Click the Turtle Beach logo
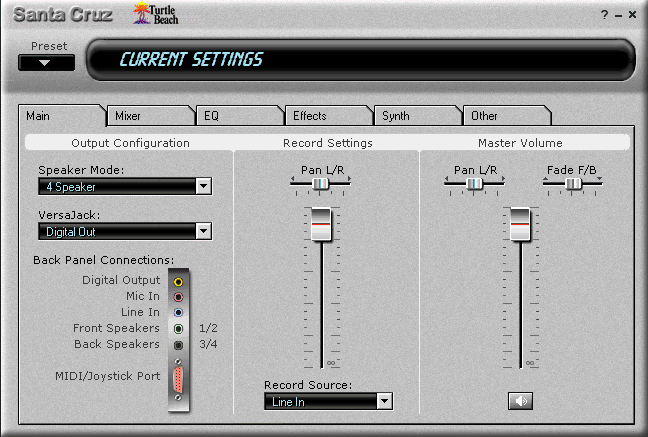This screenshot has height=437, width=648. click(x=155, y=14)
